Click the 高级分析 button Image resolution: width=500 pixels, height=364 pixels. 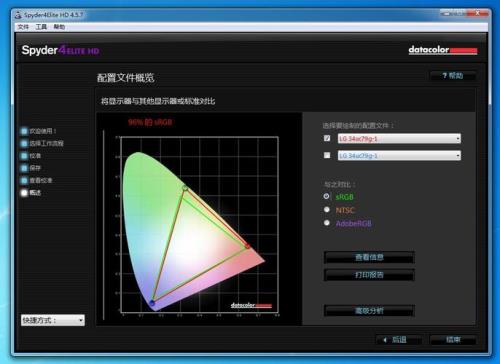[x=369, y=311]
